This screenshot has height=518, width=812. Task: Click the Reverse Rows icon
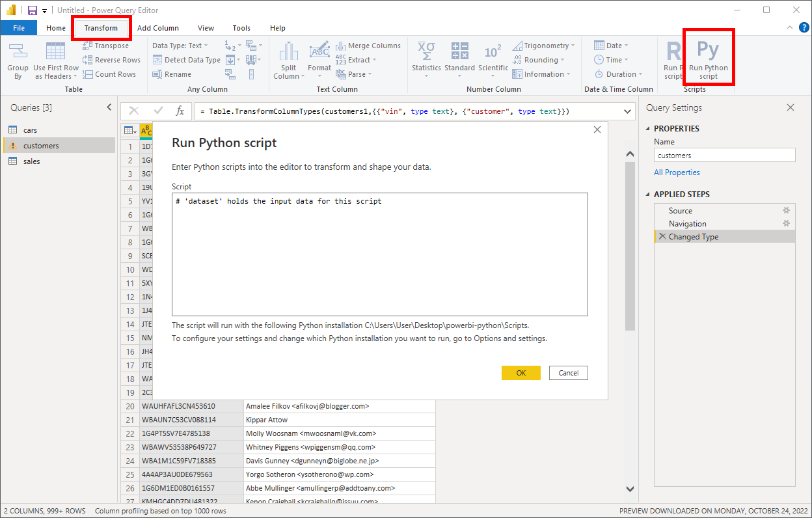(x=112, y=59)
